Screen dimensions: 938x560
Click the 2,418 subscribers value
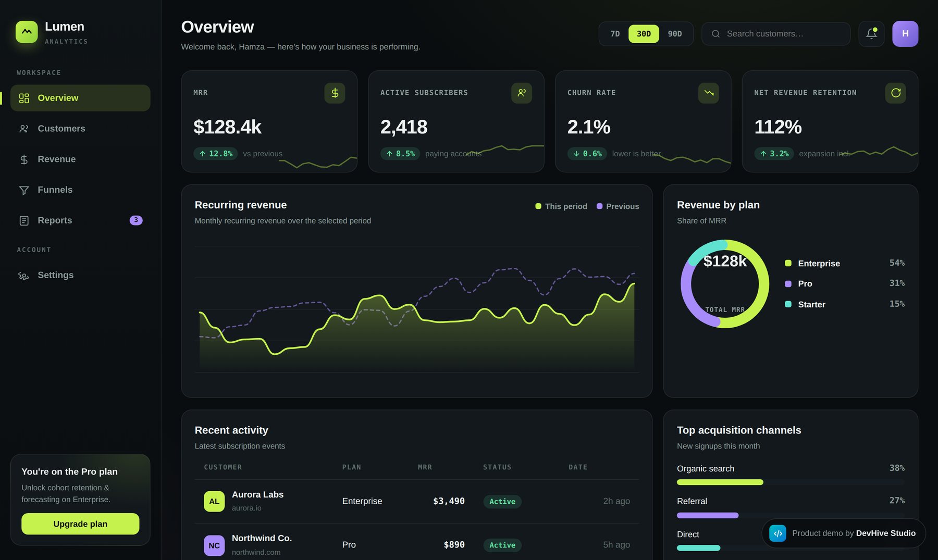[404, 127]
